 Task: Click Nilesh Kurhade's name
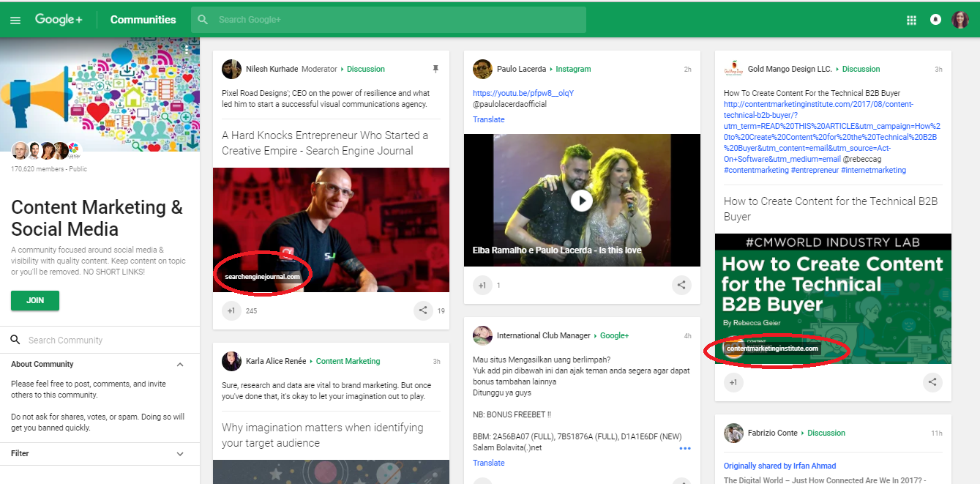click(x=272, y=69)
